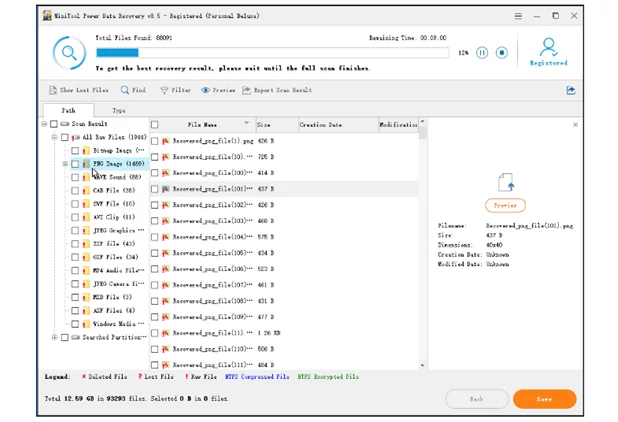Tick checkbox for Recovered_png_file(101)
The image size is (618, 422).
point(155,188)
